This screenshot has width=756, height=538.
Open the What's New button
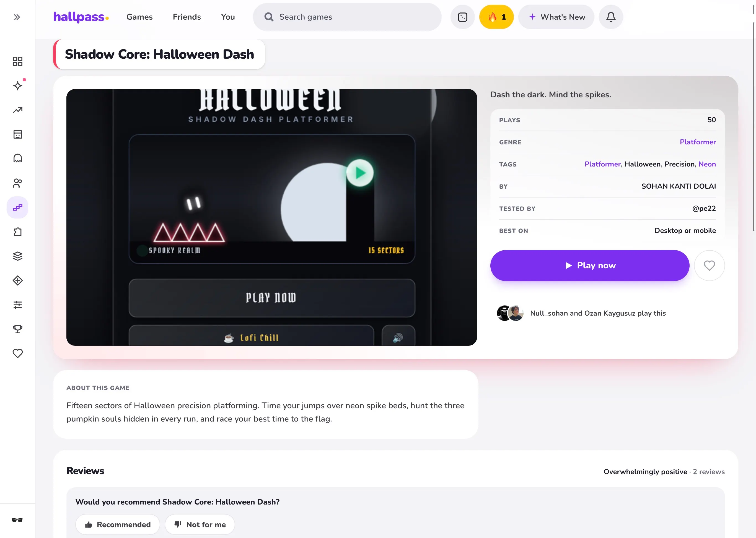click(556, 17)
